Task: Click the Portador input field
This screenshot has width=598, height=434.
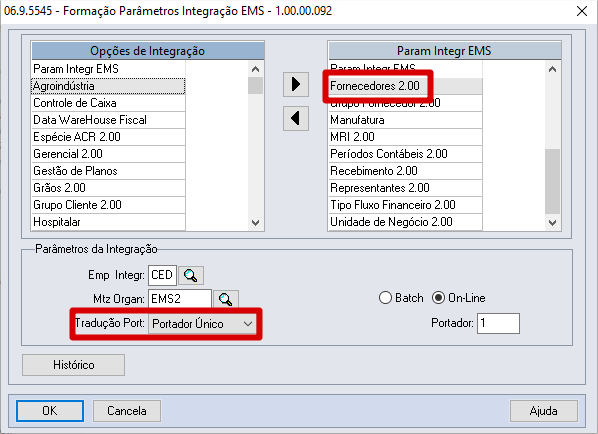Action: [498, 323]
